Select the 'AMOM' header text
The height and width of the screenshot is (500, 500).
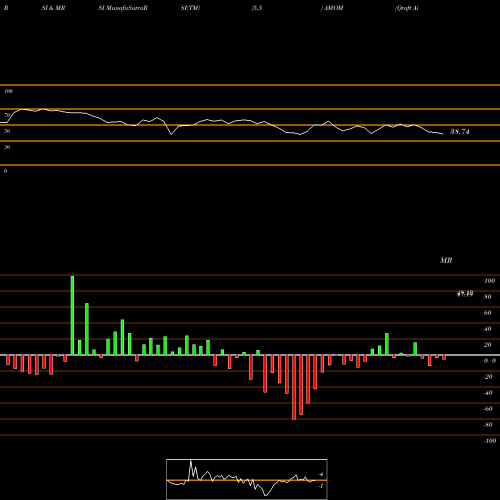pos(334,8)
